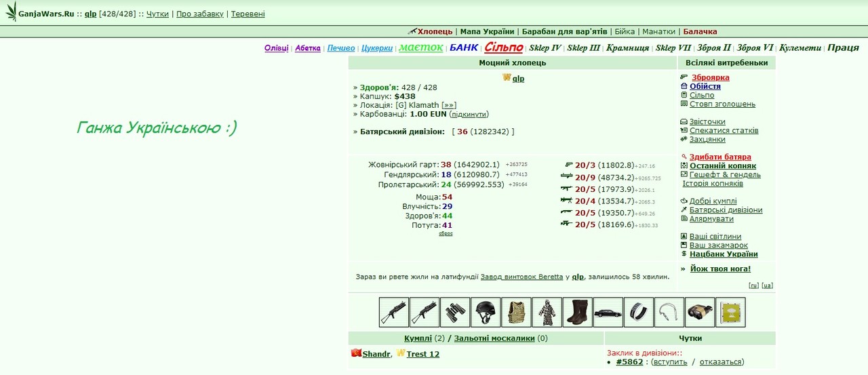
Task: Open the red Сільпо shop link
Action: coord(504,47)
